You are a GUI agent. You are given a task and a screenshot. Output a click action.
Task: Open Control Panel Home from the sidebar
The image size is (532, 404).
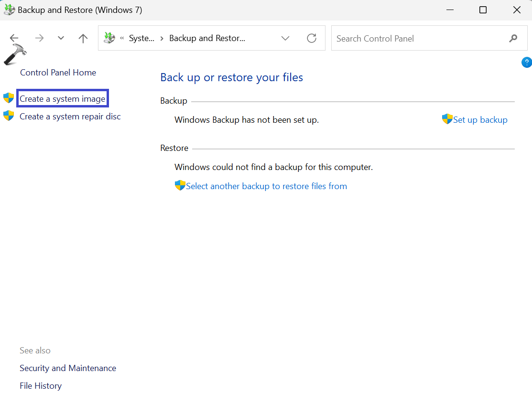[58, 72]
